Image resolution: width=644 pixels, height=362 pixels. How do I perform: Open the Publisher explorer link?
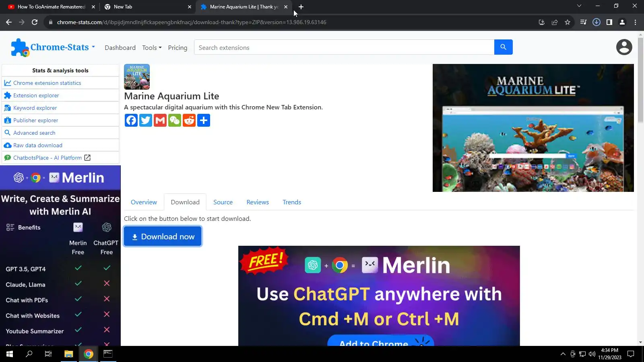tap(36, 120)
